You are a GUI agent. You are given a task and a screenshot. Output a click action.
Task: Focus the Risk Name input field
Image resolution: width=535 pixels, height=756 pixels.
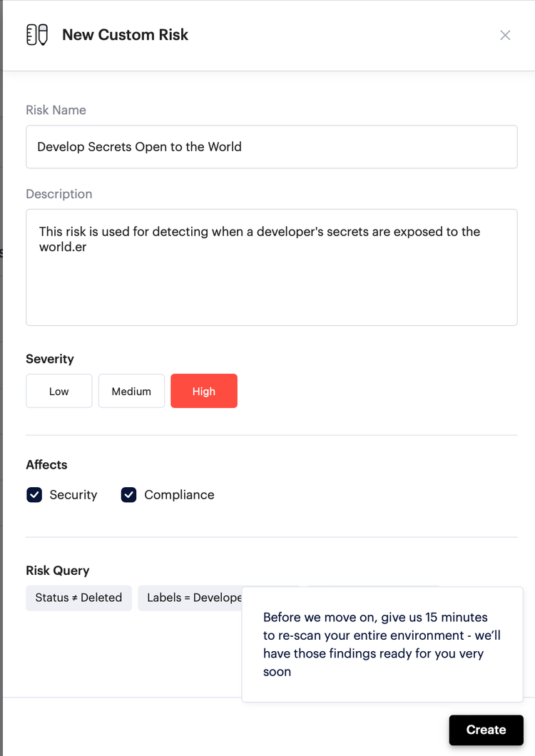[272, 147]
